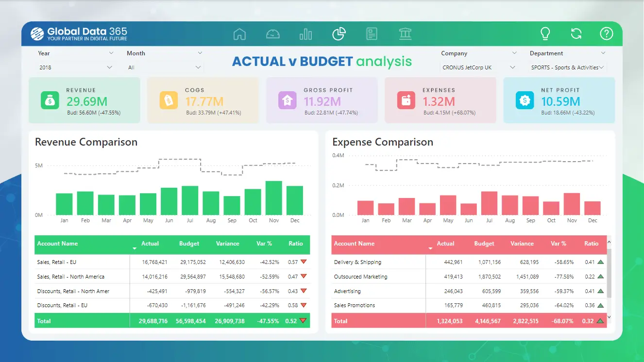Screen dimensions: 644x362
Task: Click sort arrow under expense Account Name header
Action: pyautogui.click(x=431, y=249)
